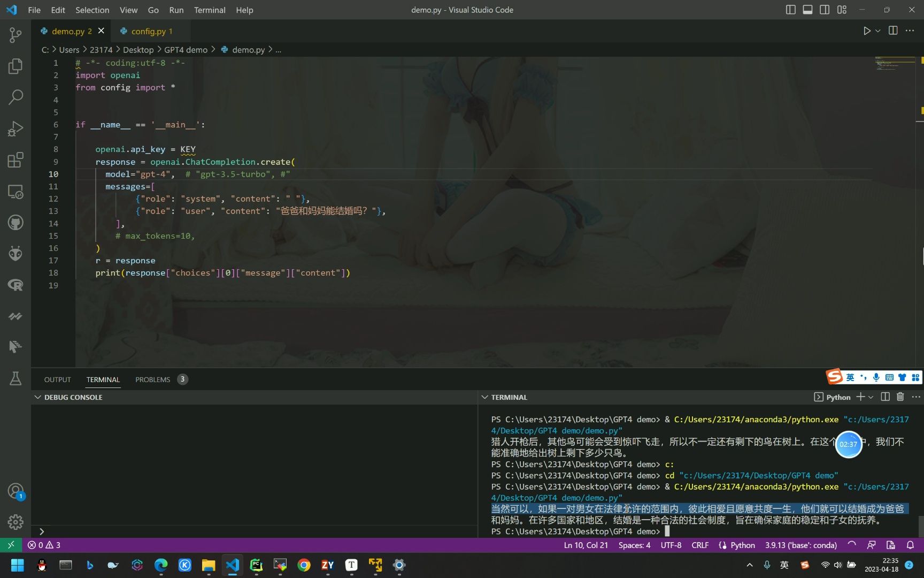This screenshot has width=924, height=578.
Task: Toggle the secondary side bar layout
Action: (825, 10)
